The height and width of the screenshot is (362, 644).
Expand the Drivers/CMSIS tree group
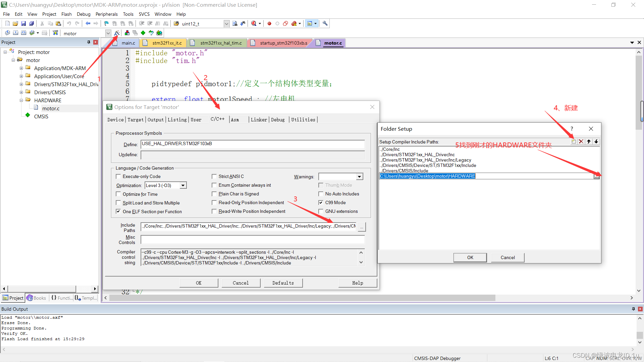click(x=21, y=92)
